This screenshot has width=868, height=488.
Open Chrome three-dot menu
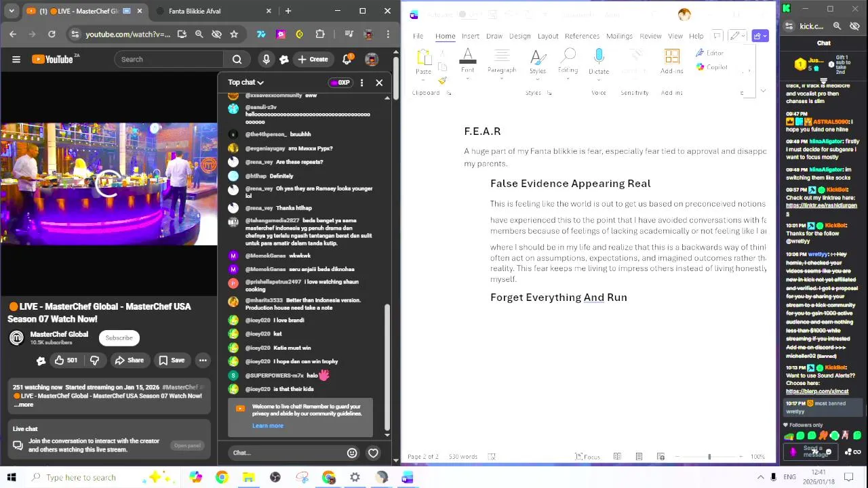click(388, 34)
